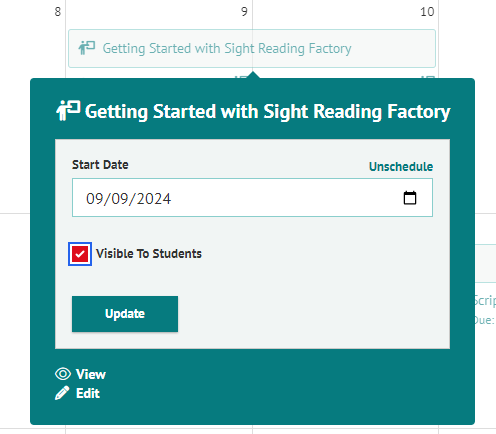Uncheck the Visible To Students checkbox
The height and width of the screenshot is (434, 496).
pyautogui.click(x=80, y=254)
